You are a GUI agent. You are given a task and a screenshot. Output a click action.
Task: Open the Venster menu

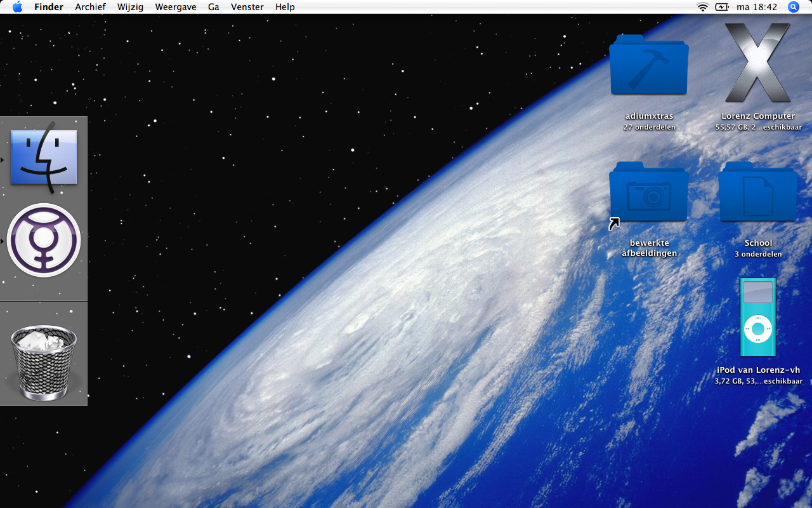pos(247,7)
